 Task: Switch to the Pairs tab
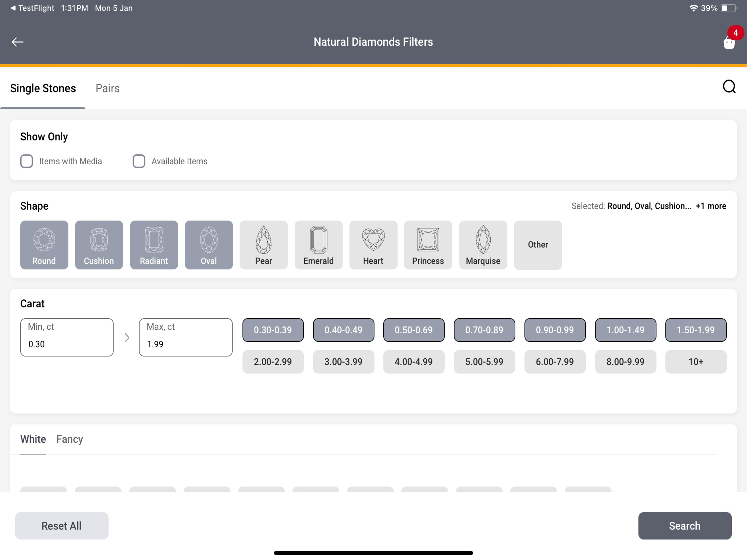(107, 89)
